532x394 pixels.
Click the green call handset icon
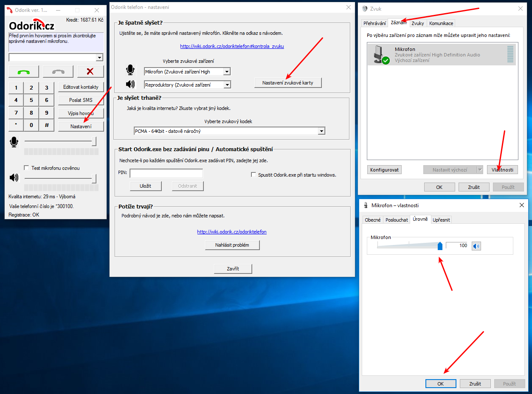pyautogui.click(x=24, y=71)
